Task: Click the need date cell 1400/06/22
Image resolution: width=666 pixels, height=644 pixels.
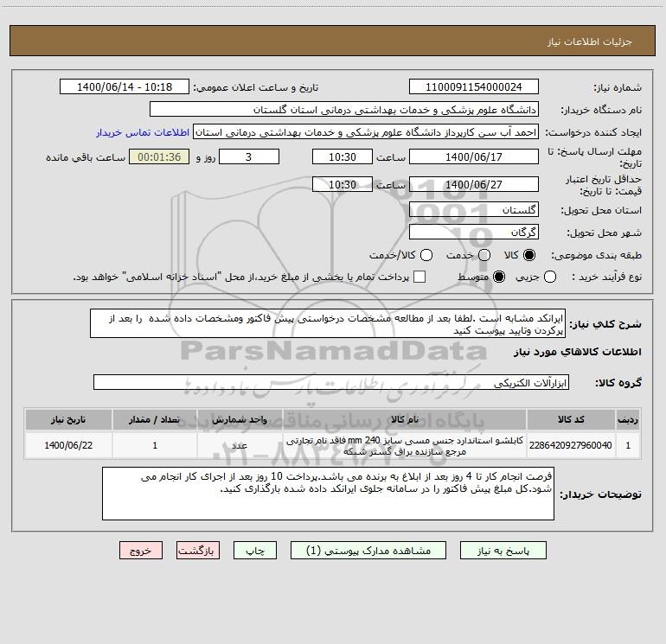Action: coord(68,445)
